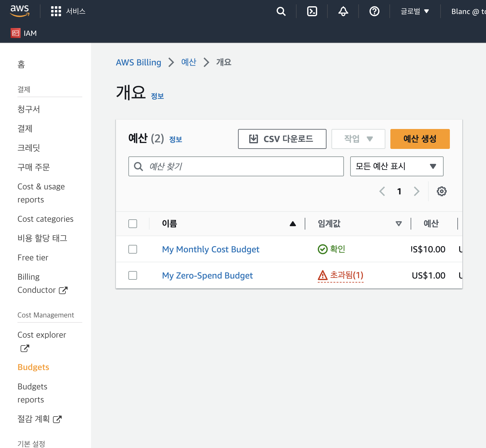Viewport: 486px width, 448px height.
Task: Open Billing Conductor external link icon
Action: (63, 290)
